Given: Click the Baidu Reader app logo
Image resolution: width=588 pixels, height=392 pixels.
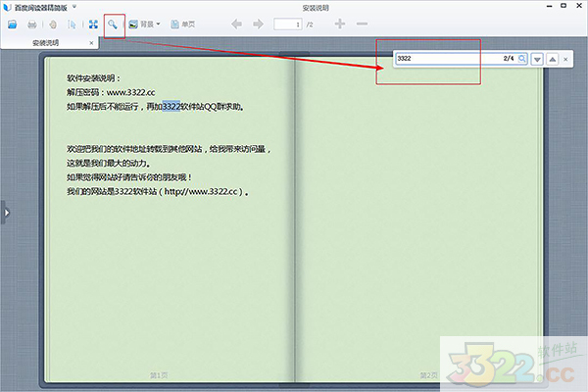Looking at the screenshot, I should coord(7,7).
